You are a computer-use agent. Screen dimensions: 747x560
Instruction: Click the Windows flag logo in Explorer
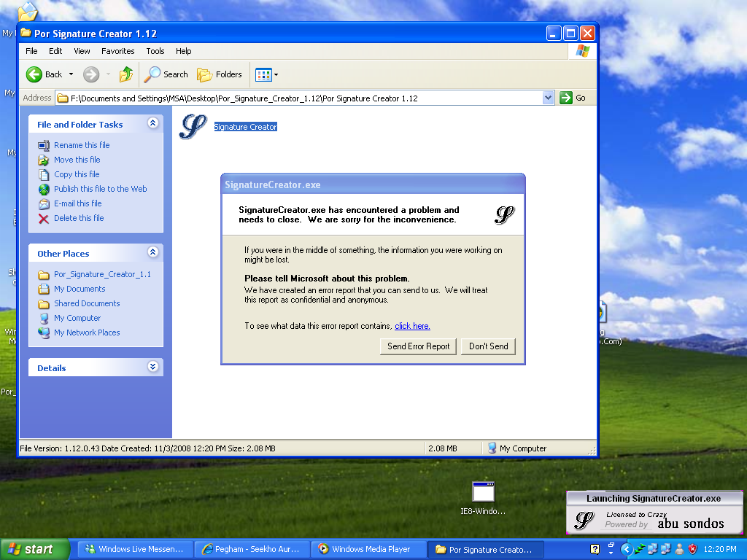click(582, 51)
